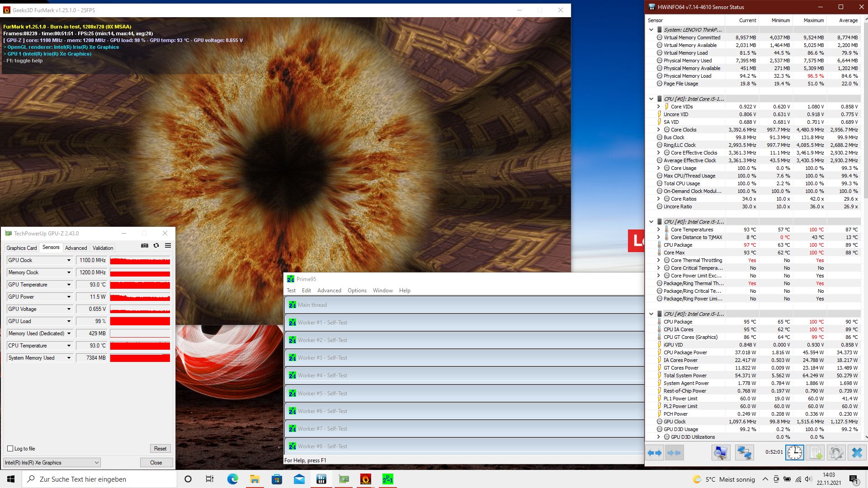Reset the HWiNFO clock timer icon

pos(794,452)
